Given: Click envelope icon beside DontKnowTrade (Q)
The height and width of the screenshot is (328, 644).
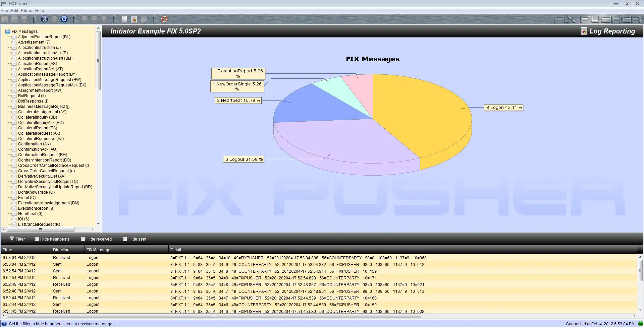Looking at the screenshot, I should tap(14, 192).
